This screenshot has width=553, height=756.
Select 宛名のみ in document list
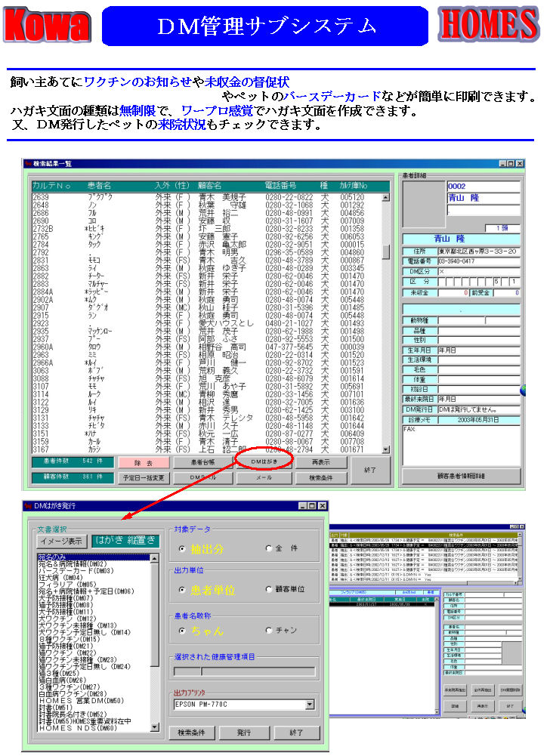[x=94, y=557]
